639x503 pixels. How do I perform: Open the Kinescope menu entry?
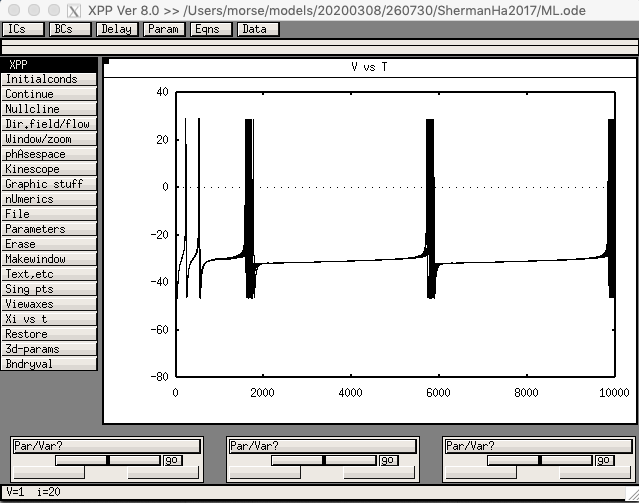pos(49,169)
